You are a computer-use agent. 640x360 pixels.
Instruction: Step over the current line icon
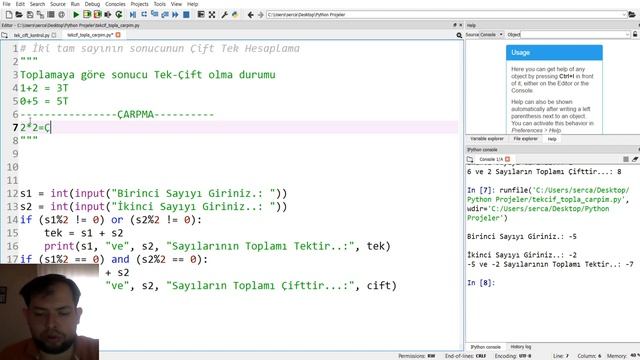[144, 15]
